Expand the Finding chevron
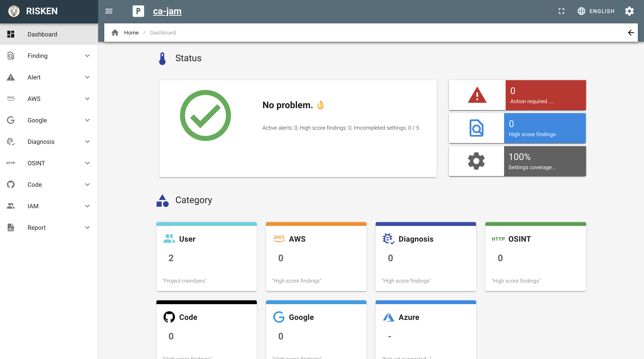Image resolution: width=644 pixels, height=359 pixels. 87,56
